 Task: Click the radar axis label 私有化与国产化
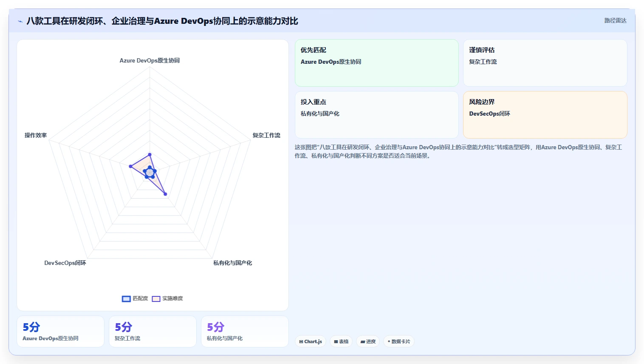(232, 263)
